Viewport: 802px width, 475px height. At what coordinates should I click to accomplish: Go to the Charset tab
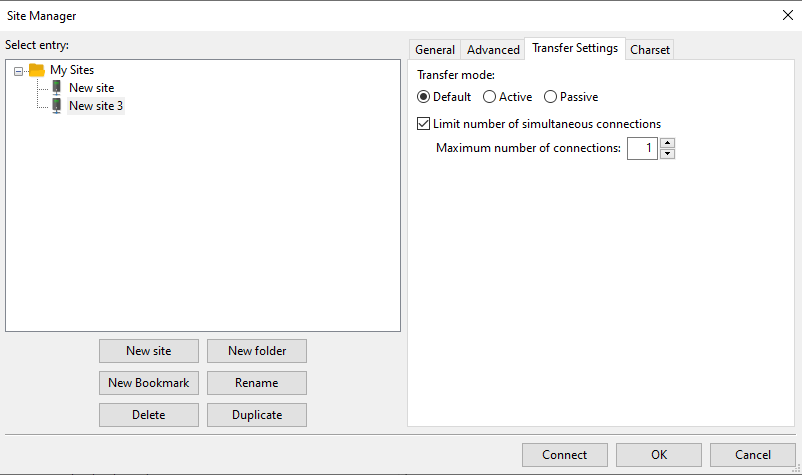point(650,50)
